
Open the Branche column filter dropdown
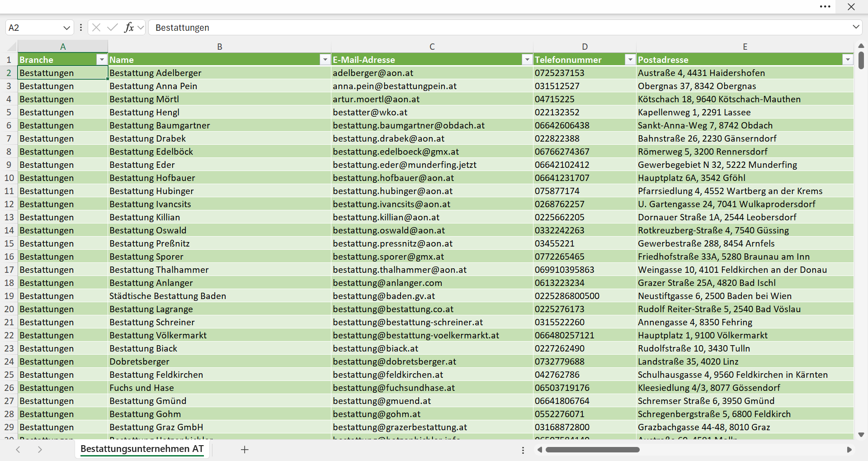(102, 60)
